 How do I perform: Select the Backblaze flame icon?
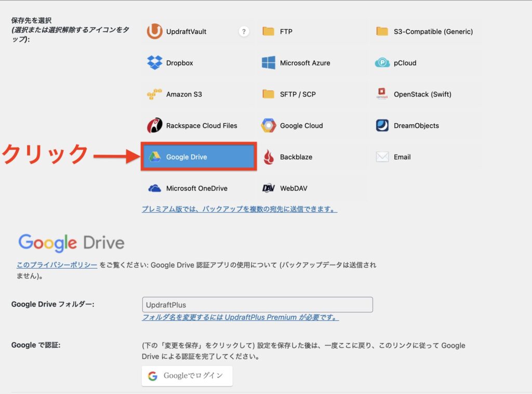(x=268, y=157)
